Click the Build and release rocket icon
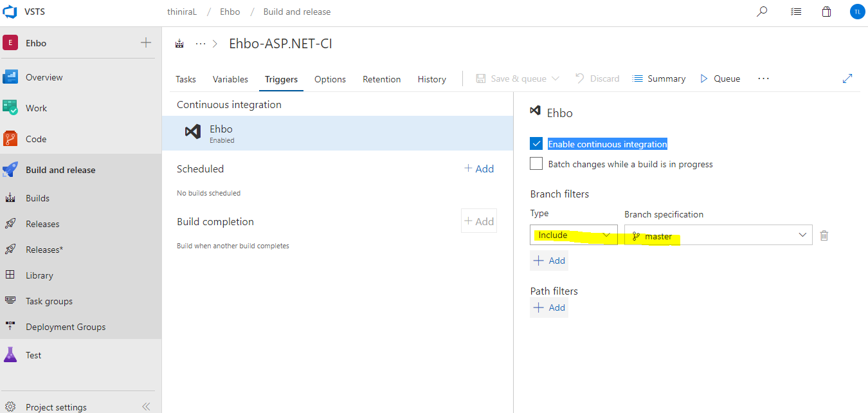The height and width of the screenshot is (413, 868). (x=10, y=170)
